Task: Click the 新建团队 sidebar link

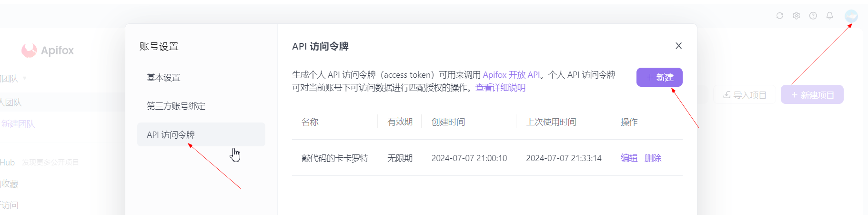Action: (x=18, y=124)
